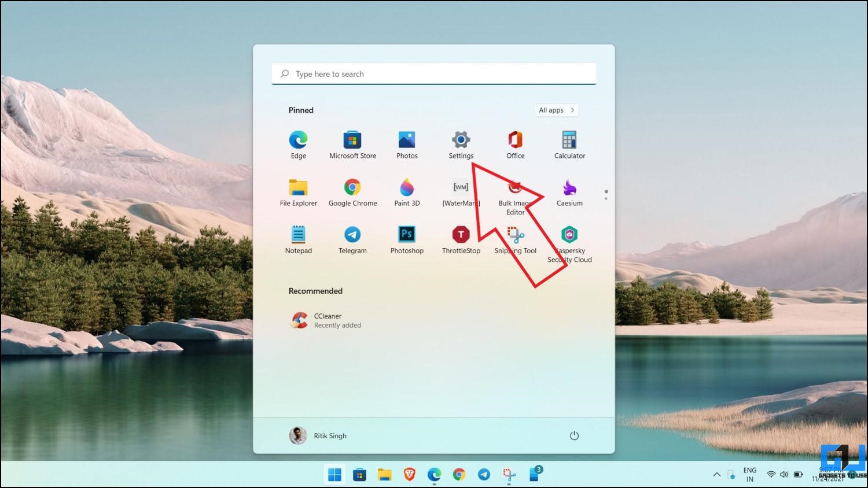Image resolution: width=868 pixels, height=488 pixels.
Task: Launch the Caesium app
Action: 569,193
